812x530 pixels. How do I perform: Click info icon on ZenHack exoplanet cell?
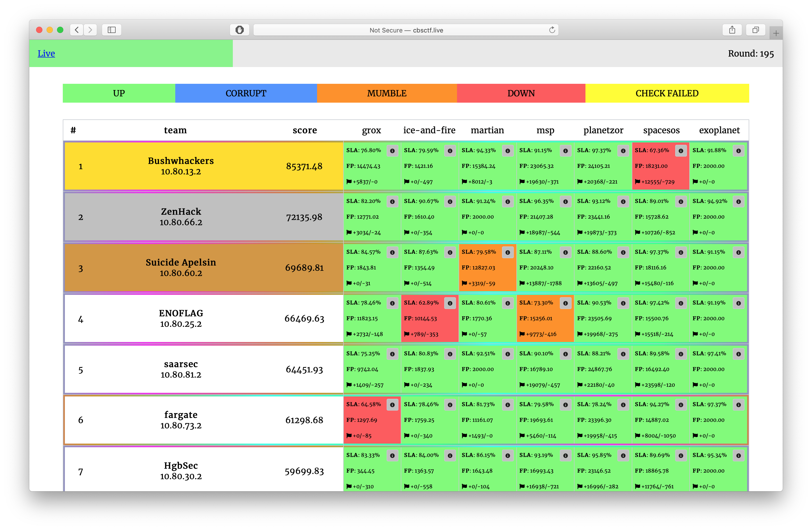738,201
